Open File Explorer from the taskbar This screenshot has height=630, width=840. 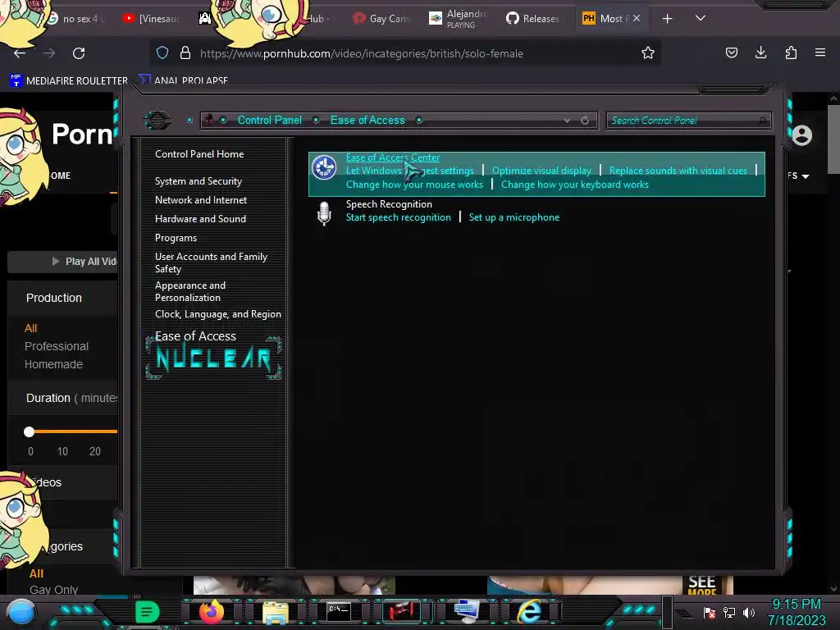coord(276,612)
